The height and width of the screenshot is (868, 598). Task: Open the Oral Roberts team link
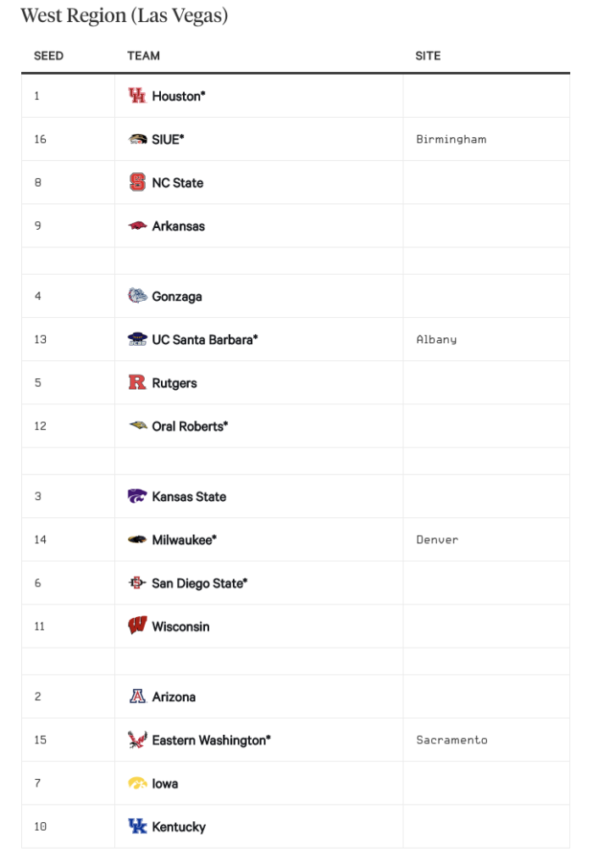click(x=190, y=426)
